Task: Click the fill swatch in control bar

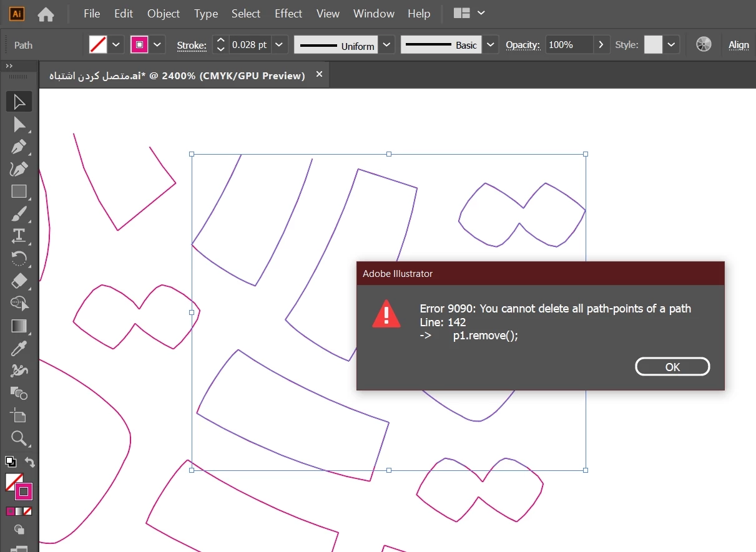Action: click(x=98, y=44)
